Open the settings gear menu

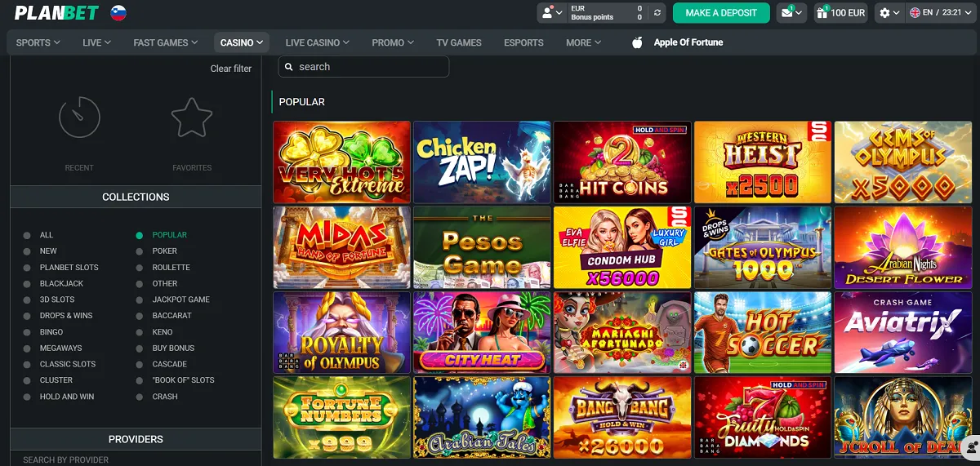click(884, 13)
